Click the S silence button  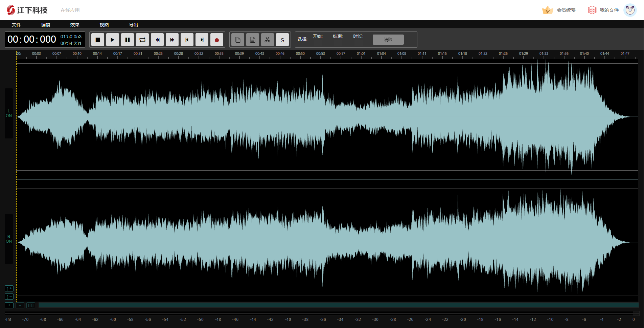pyautogui.click(x=282, y=40)
